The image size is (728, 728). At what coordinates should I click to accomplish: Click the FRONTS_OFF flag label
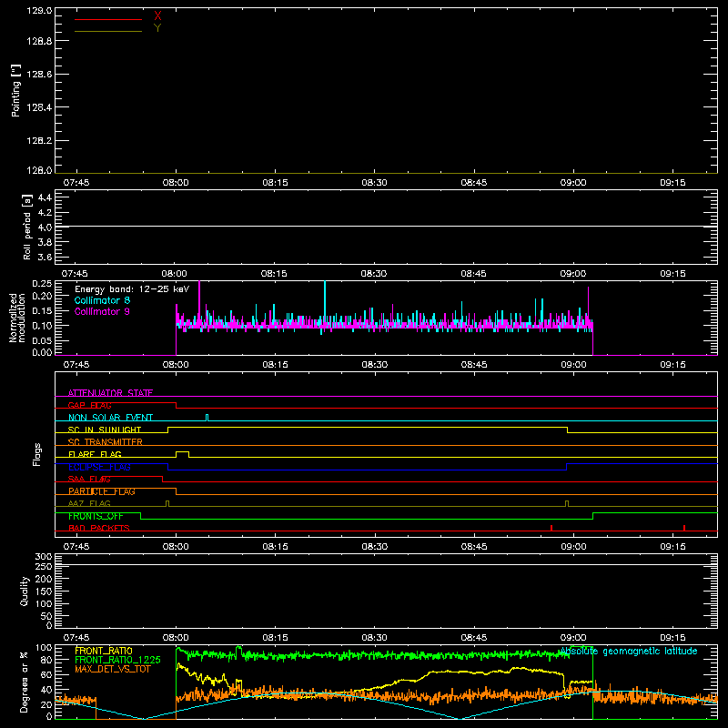pos(96,516)
